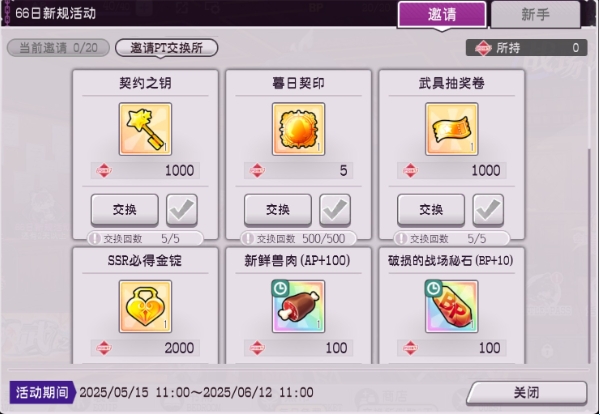Image resolution: width=600 pixels, height=415 pixels.
Task: Switch to the 新手 tab
Action: pyautogui.click(x=535, y=15)
